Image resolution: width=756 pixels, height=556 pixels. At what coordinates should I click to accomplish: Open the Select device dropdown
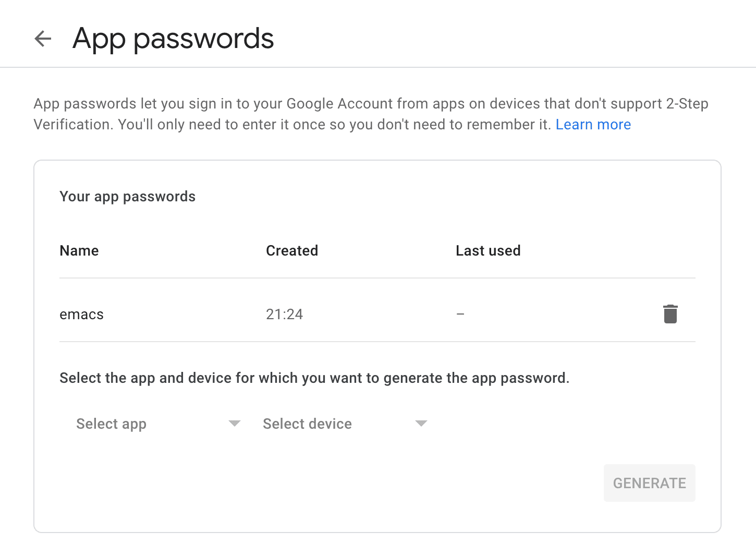[x=344, y=424]
